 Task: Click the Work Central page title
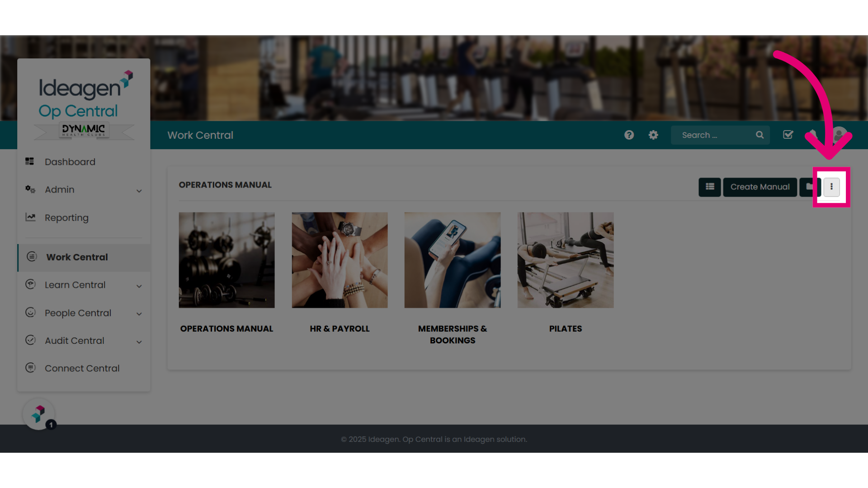[x=200, y=135]
